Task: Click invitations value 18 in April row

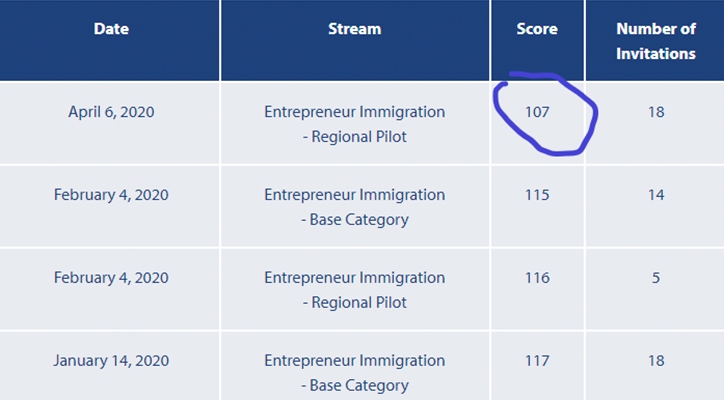Action: (x=656, y=112)
